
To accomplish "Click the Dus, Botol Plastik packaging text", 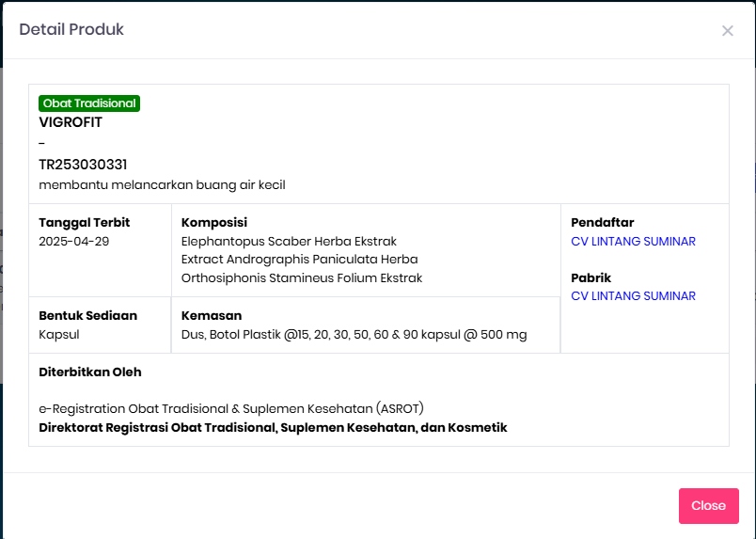I will click(354, 335).
